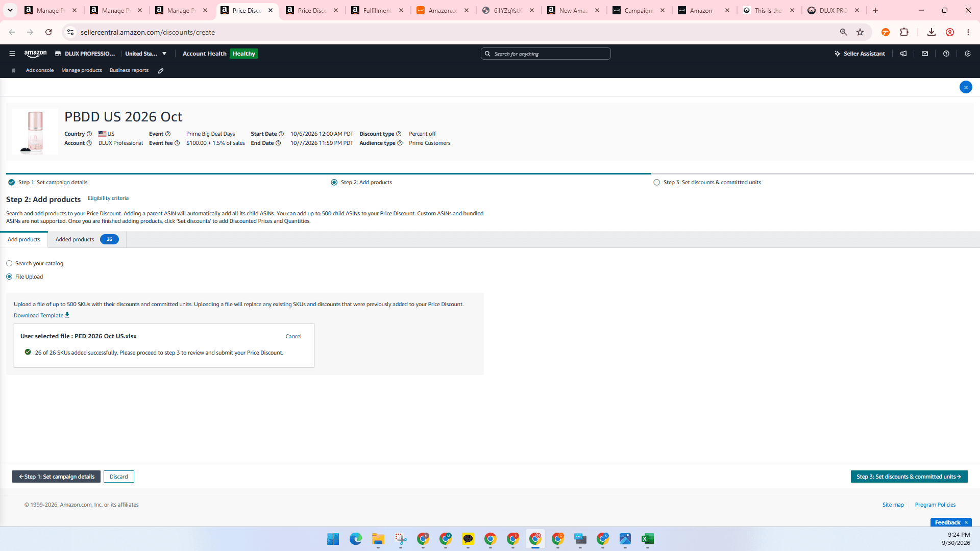
Task: Click the edit pencil in bookmarks bar
Action: tap(161, 70)
